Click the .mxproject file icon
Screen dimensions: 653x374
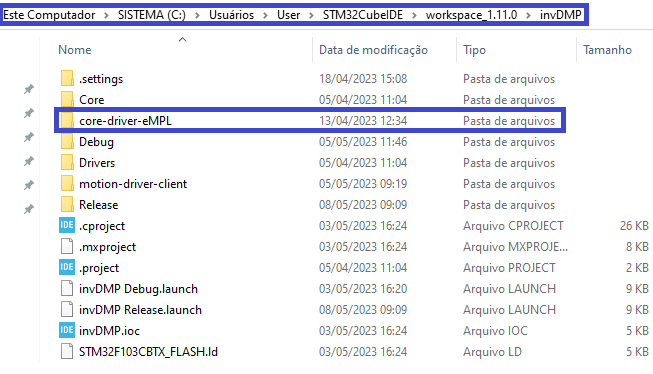pos(67,246)
